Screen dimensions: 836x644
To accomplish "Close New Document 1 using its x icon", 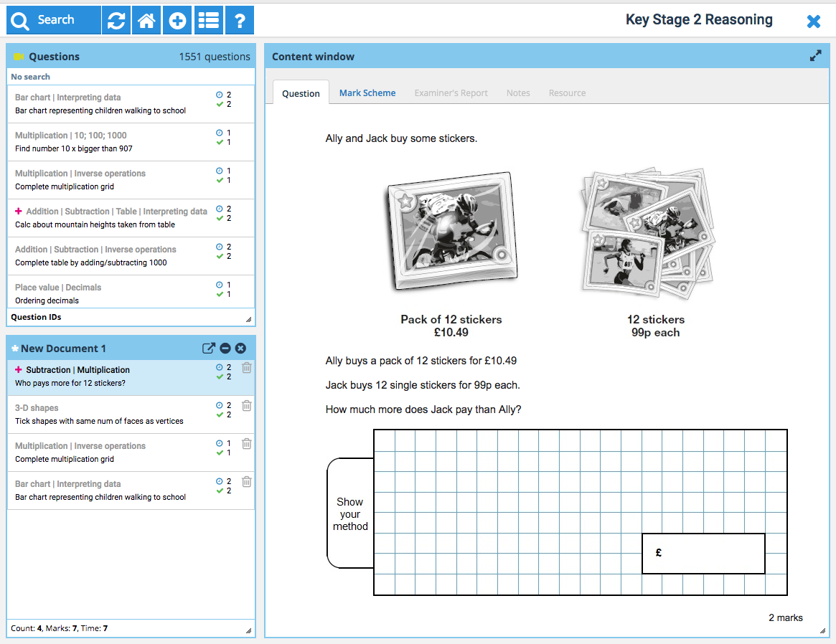I will [241, 349].
